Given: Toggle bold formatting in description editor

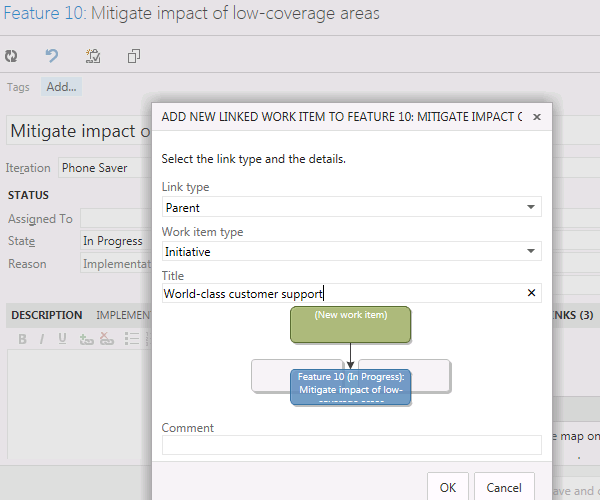Looking at the screenshot, I should pos(23,339).
